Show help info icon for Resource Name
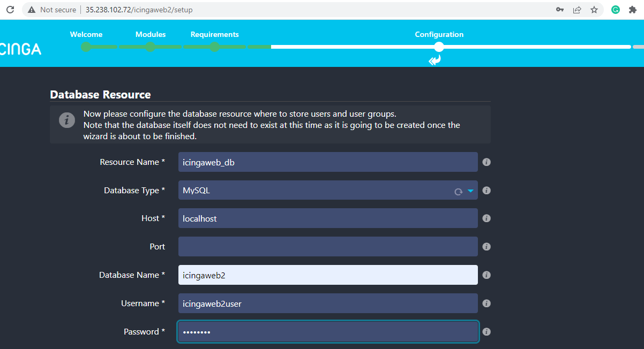Image resolution: width=644 pixels, height=349 pixels. [x=486, y=162]
